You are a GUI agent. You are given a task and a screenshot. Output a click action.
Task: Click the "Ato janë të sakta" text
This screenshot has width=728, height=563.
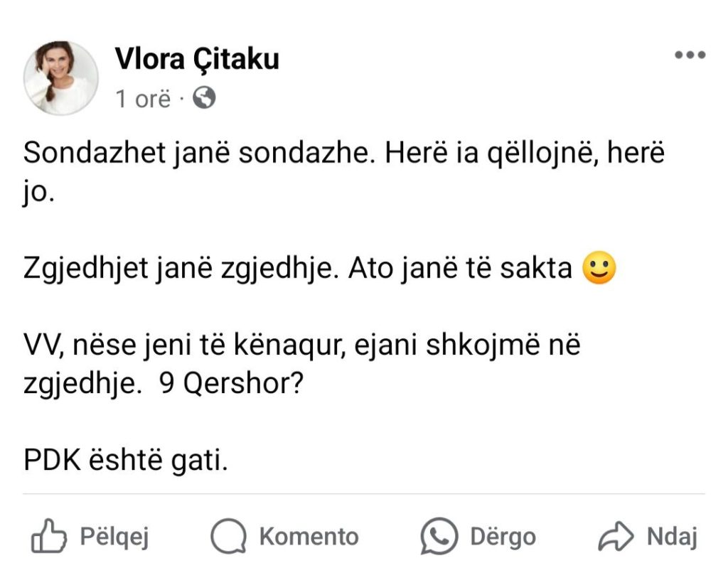(460, 268)
